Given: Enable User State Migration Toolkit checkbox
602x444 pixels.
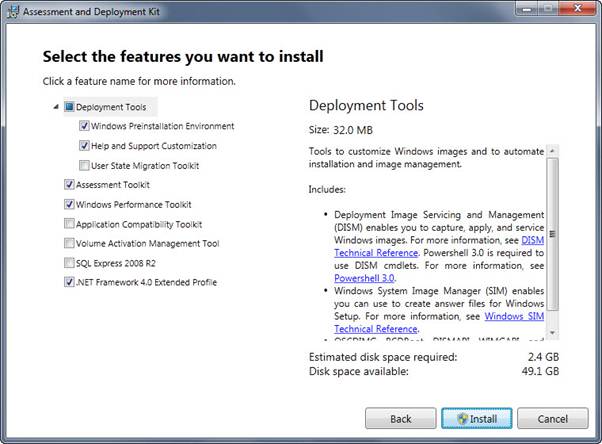Looking at the screenshot, I should [x=84, y=166].
